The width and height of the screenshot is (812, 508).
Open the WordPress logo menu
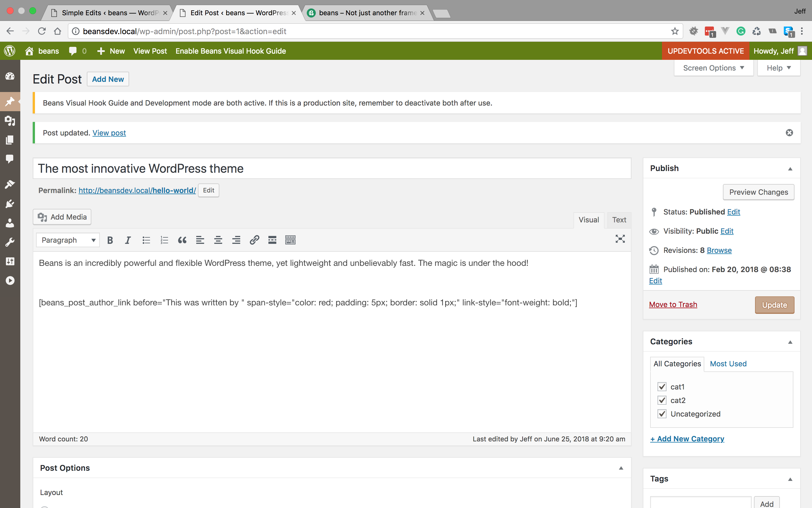click(10, 51)
